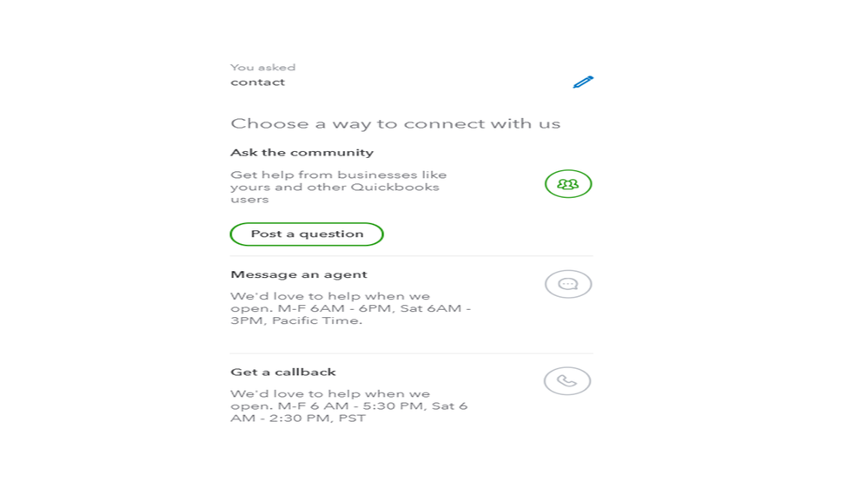This screenshot has width=868, height=488.
Task: Click the divider line above Get a callback
Action: 411,353
